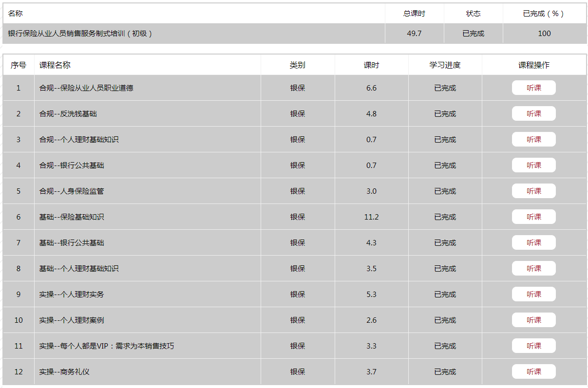Click class hours value 3.7
The image size is (588, 388).
371,372
